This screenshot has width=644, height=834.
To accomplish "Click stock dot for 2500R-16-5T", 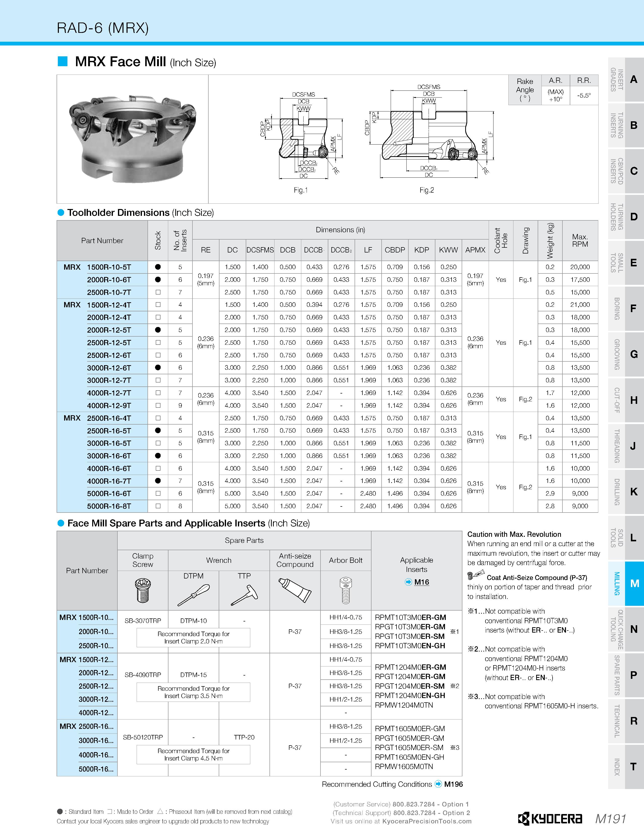I will 158,430.
